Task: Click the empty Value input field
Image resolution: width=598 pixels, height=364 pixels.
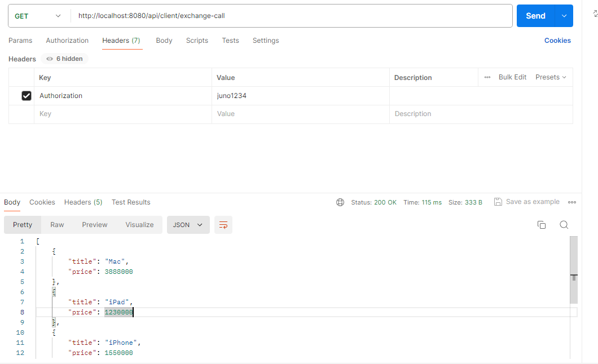Action: click(x=301, y=114)
